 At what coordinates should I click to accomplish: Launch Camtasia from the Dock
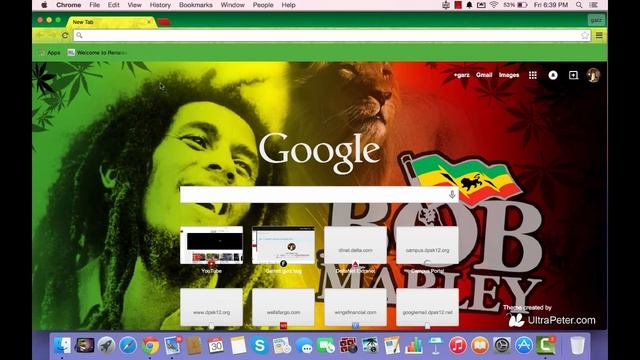point(546,345)
